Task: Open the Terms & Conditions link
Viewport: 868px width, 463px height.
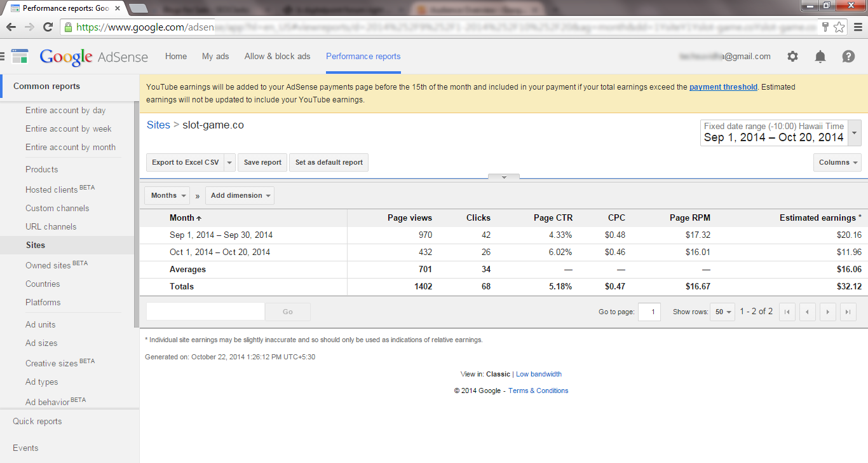Action: pos(538,391)
